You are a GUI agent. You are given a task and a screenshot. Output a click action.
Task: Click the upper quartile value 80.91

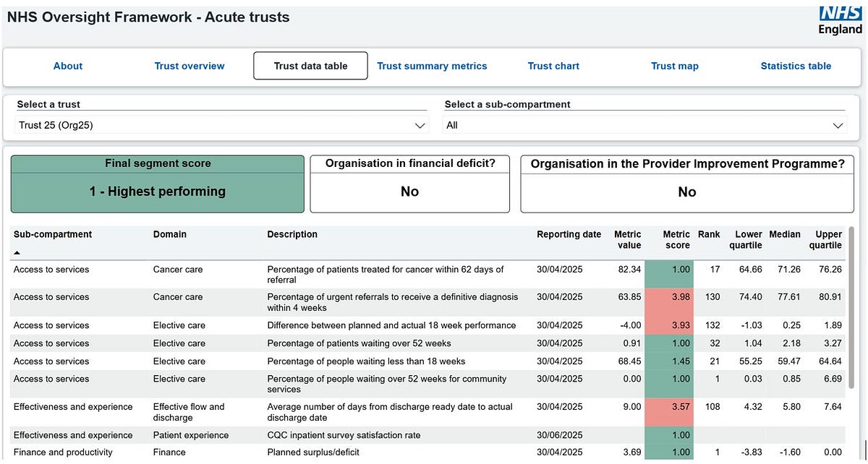[x=829, y=297]
